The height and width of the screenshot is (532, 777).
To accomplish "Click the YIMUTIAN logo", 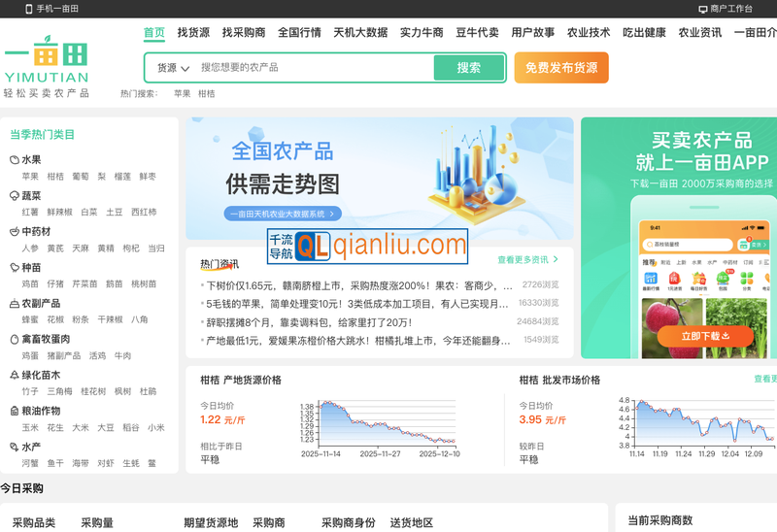I will click(46, 66).
